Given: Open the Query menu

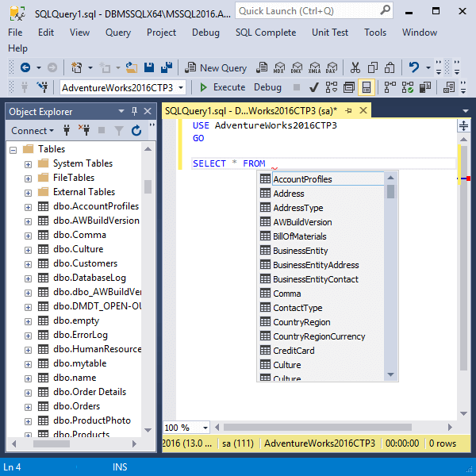Looking at the screenshot, I should coord(118,33).
